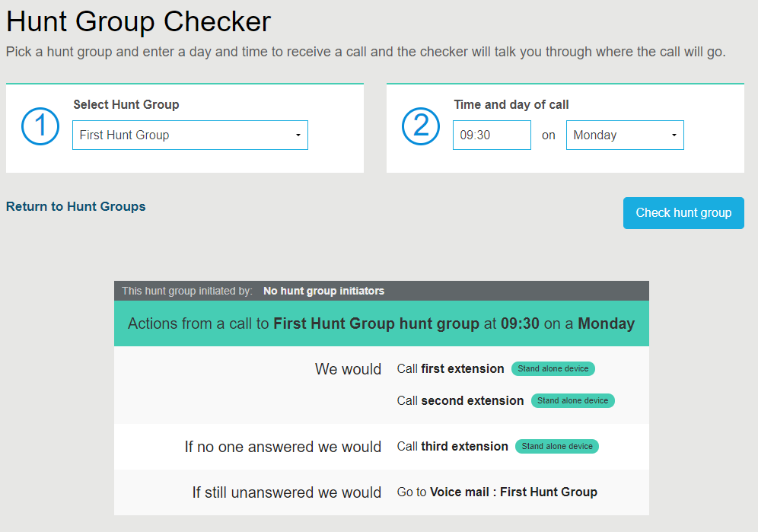
Task: Click the time input showing 09:30
Action: click(x=492, y=135)
